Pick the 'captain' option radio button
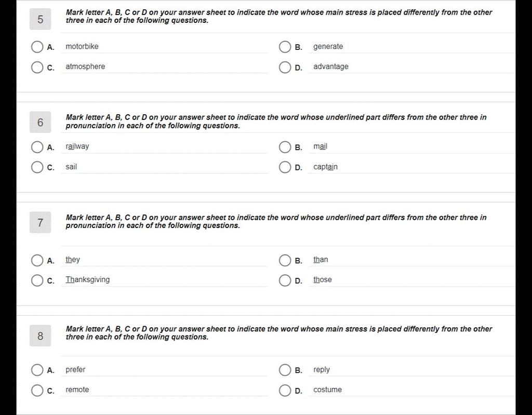532x415 pixels. (285, 167)
